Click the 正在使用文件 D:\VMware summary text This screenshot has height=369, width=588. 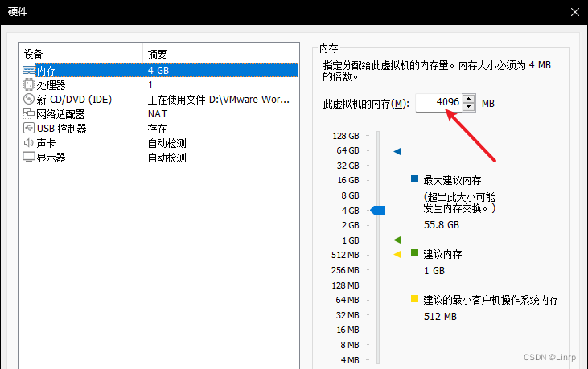219,100
